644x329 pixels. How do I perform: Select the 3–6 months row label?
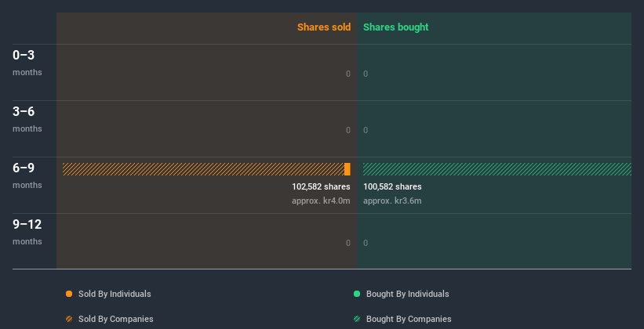pos(27,119)
